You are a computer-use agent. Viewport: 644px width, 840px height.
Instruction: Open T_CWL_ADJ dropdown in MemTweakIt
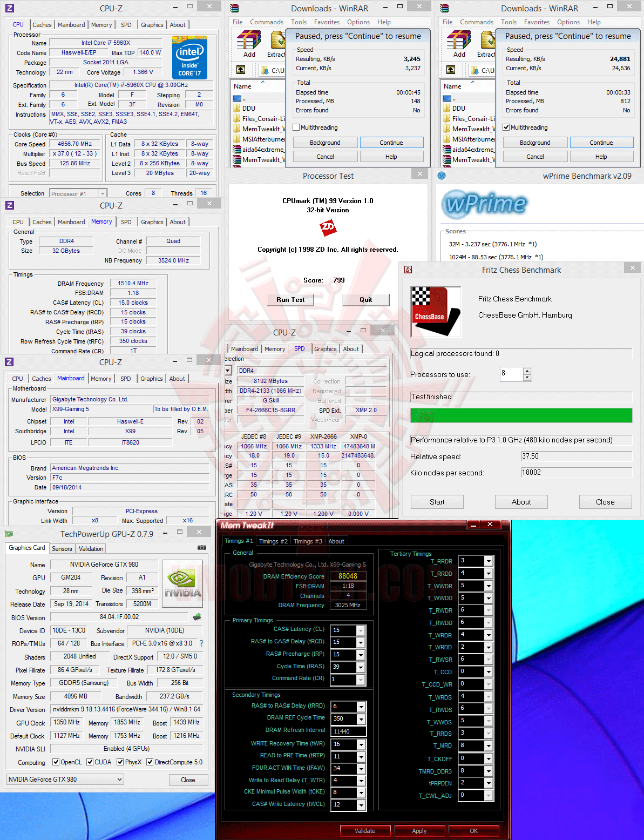pyautogui.click(x=489, y=795)
